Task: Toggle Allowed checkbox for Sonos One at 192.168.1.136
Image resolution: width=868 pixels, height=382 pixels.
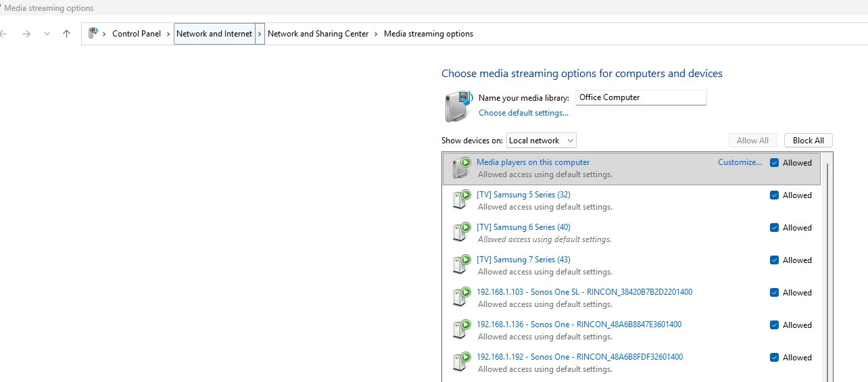Action: click(774, 325)
